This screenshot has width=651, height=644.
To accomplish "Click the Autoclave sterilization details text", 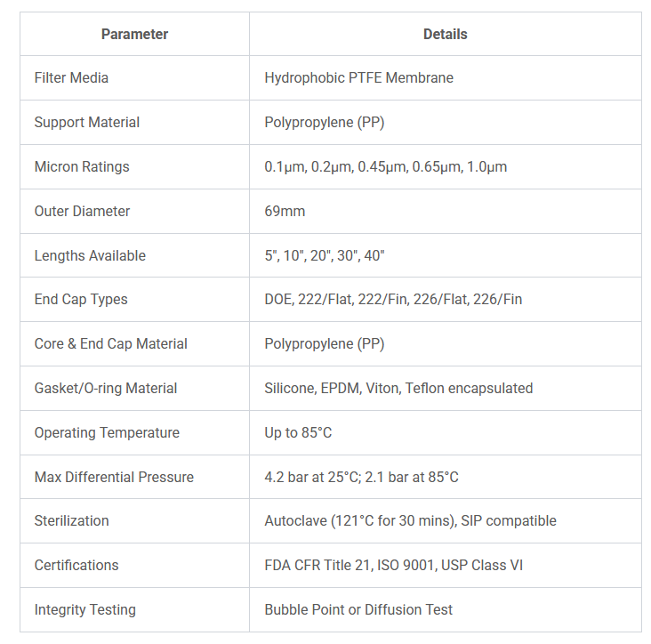I will click(x=410, y=520).
